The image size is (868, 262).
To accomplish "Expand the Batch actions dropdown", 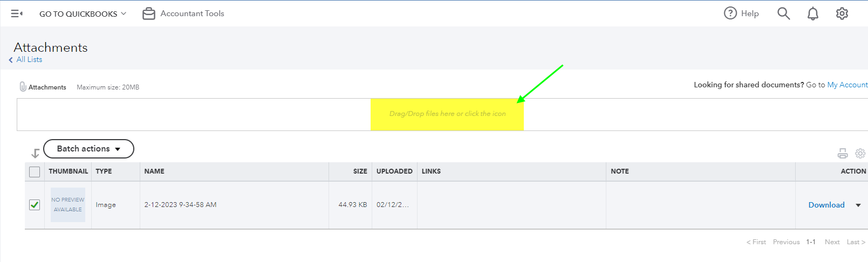I will point(88,149).
